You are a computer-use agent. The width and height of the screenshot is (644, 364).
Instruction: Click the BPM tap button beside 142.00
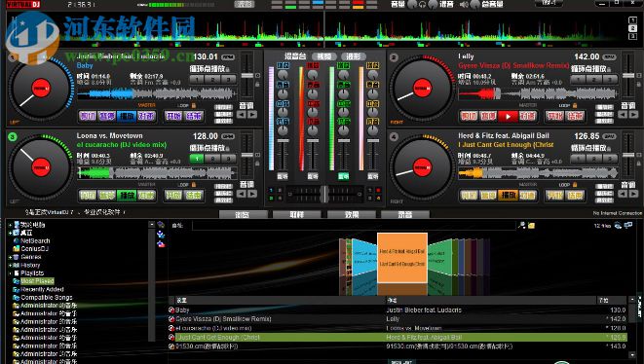(x=610, y=57)
